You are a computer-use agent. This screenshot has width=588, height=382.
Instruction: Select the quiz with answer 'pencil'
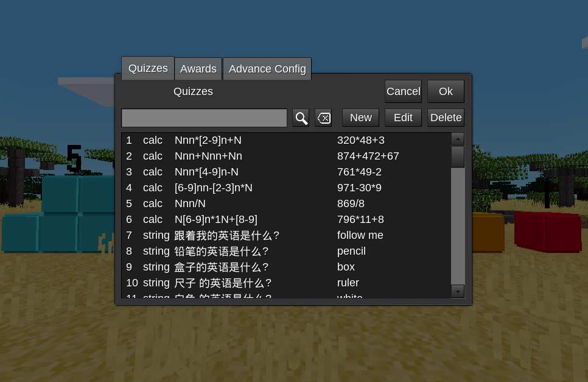coord(286,251)
